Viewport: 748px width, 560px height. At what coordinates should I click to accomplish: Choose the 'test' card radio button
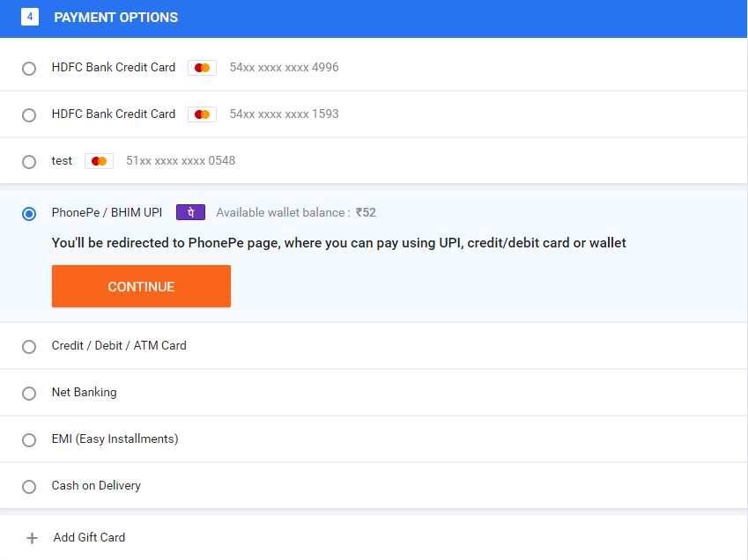(x=29, y=162)
